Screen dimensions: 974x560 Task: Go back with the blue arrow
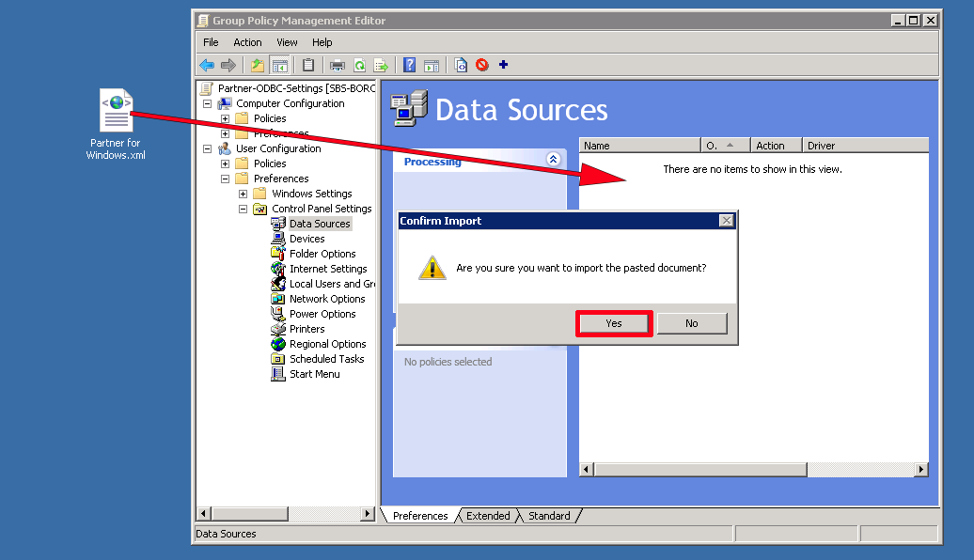coord(207,65)
